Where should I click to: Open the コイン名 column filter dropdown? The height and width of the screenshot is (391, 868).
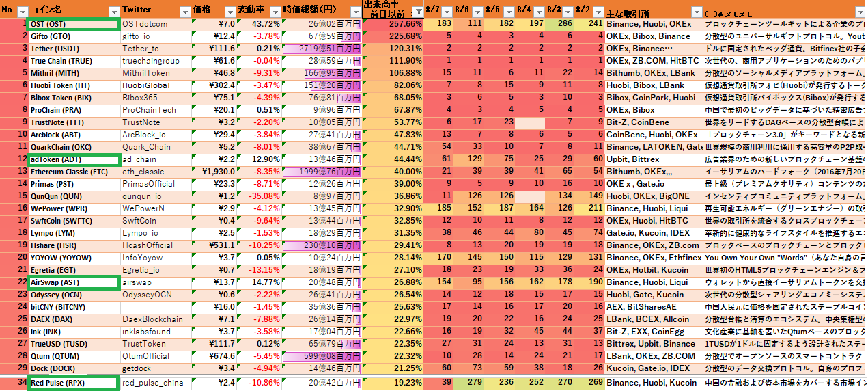(x=113, y=12)
